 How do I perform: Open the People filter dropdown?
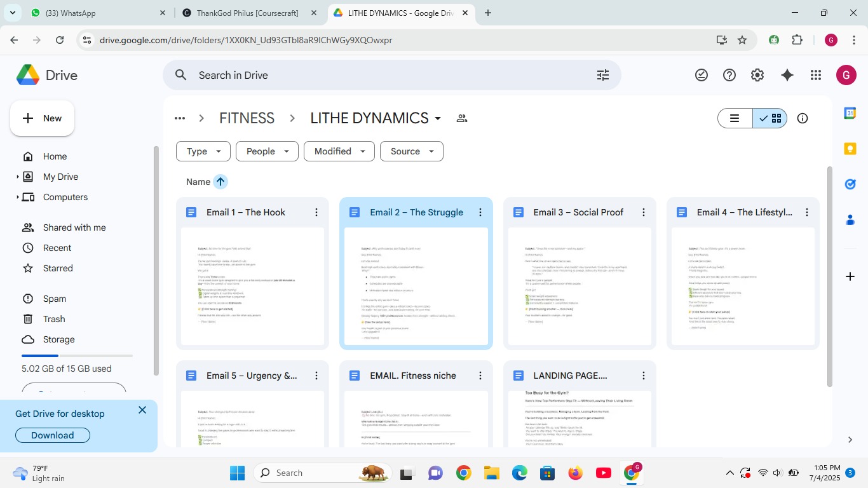pos(267,151)
